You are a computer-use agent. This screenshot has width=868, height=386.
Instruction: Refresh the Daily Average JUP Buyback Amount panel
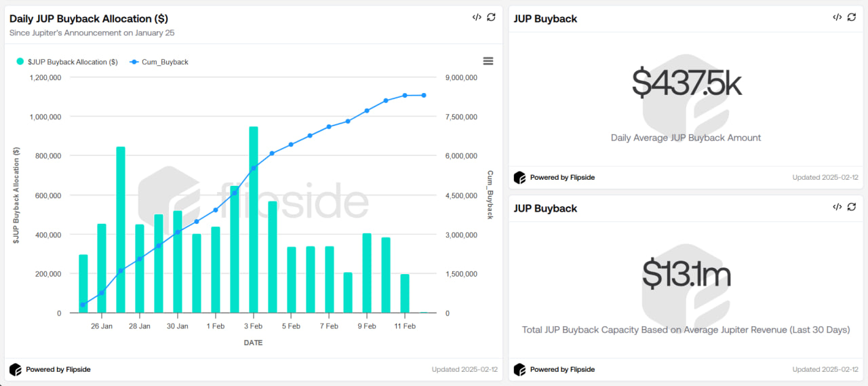[852, 17]
